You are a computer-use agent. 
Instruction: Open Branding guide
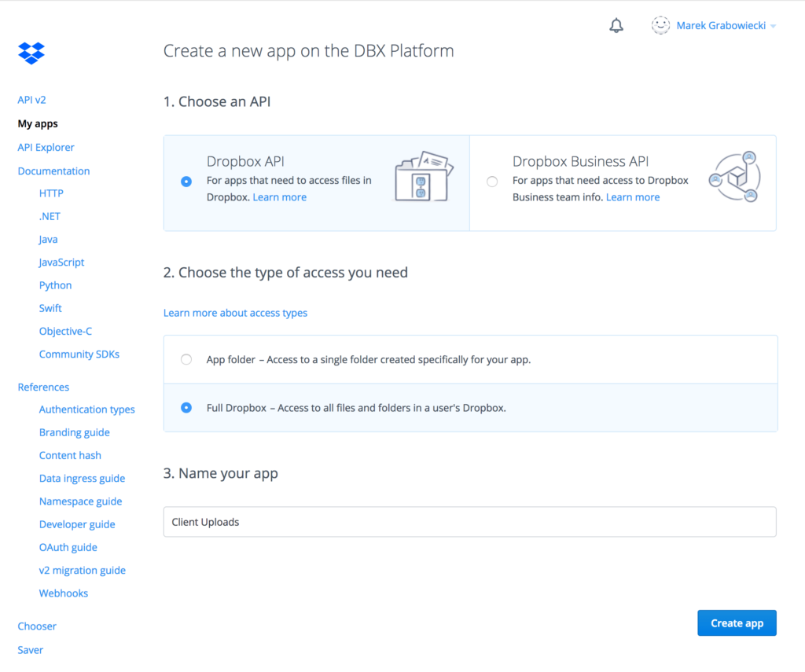click(x=75, y=433)
